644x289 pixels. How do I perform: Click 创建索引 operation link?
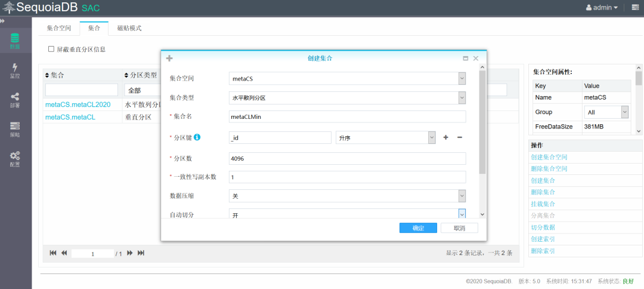tap(543, 239)
